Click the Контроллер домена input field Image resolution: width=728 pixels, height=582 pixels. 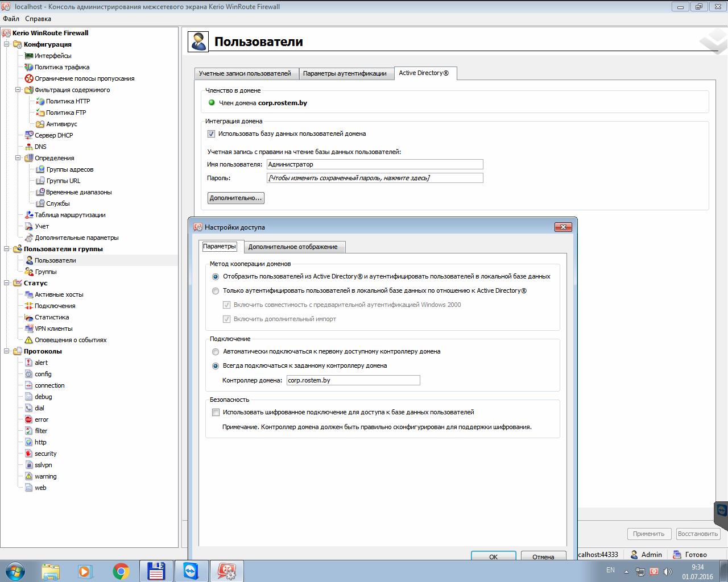(x=353, y=380)
